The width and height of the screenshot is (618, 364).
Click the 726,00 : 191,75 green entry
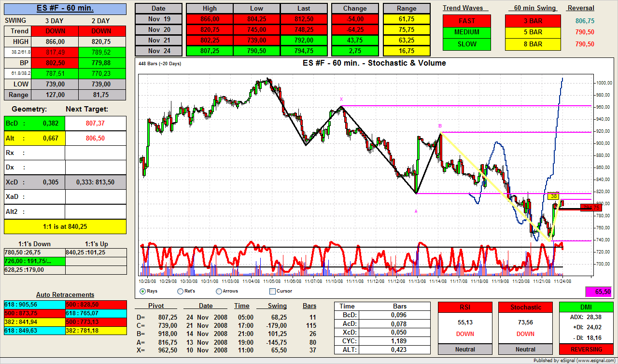(x=35, y=261)
